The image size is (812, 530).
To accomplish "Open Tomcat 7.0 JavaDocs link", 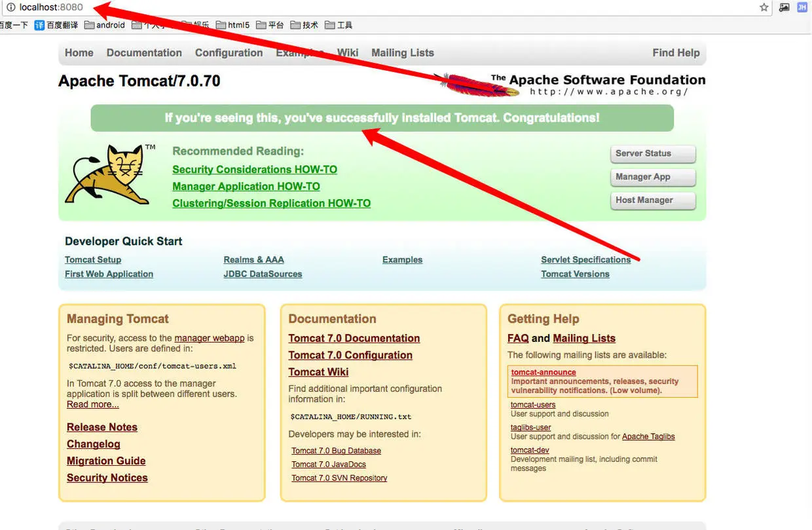I will coord(329,464).
